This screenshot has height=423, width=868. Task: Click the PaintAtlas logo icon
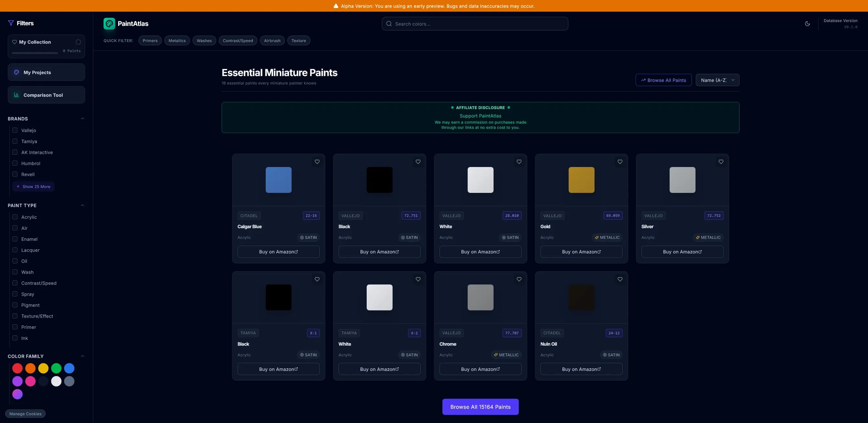pos(109,24)
